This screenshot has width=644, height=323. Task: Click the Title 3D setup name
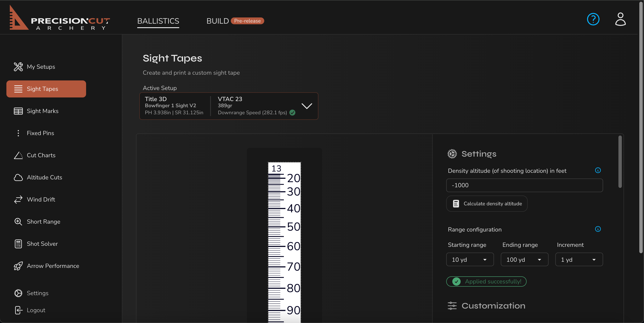(156, 99)
